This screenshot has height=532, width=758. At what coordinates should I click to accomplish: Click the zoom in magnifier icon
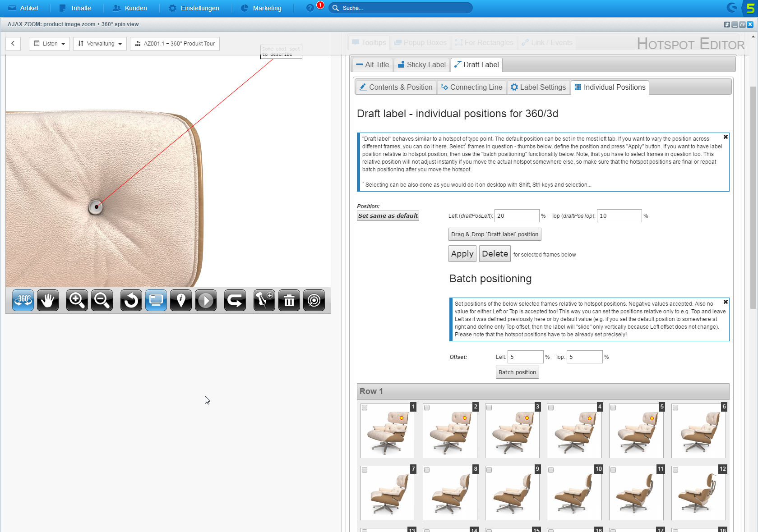[x=77, y=300]
